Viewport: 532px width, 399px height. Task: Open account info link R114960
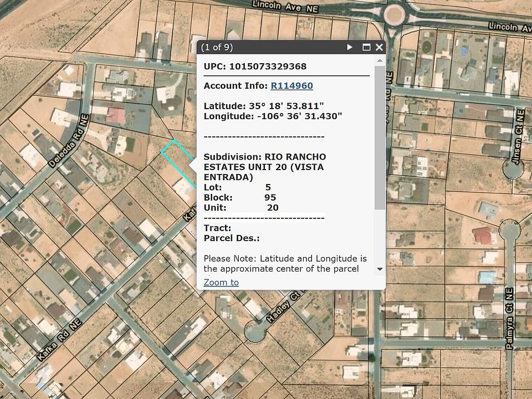pyautogui.click(x=291, y=86)
